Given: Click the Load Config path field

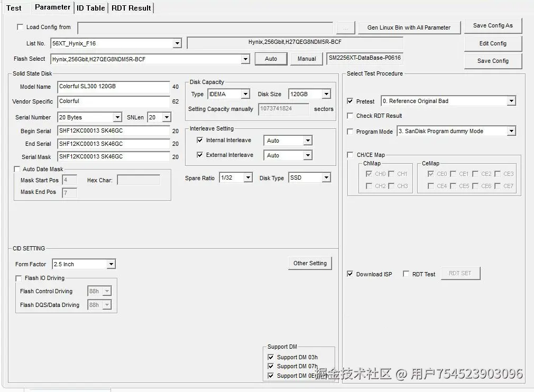Looking at the screenshot, I should 205,28.
